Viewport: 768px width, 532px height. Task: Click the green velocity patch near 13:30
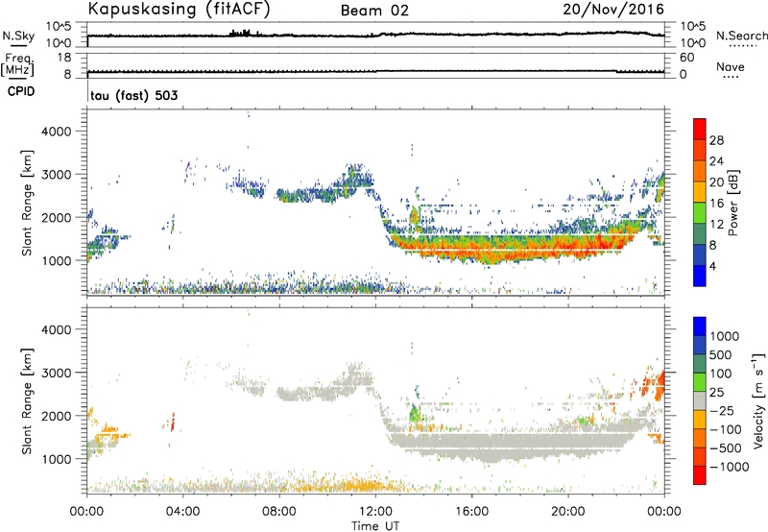[415, 413]
